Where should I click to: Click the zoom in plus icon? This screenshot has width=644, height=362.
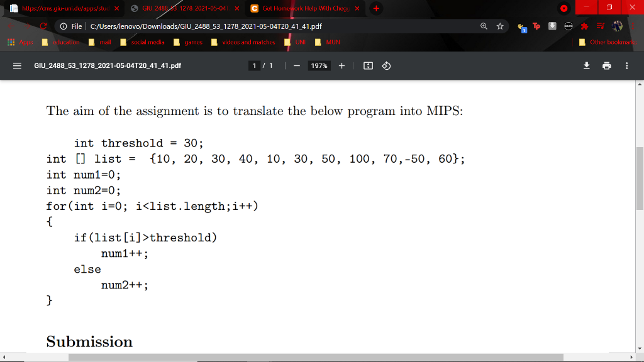[341, 65]
